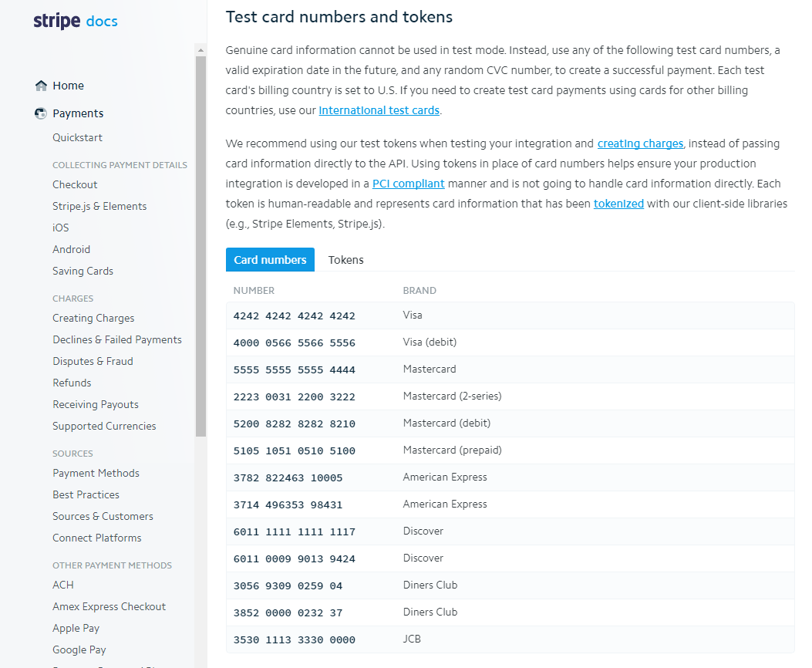Open Checkout in the sidebar

coord(75,185)
